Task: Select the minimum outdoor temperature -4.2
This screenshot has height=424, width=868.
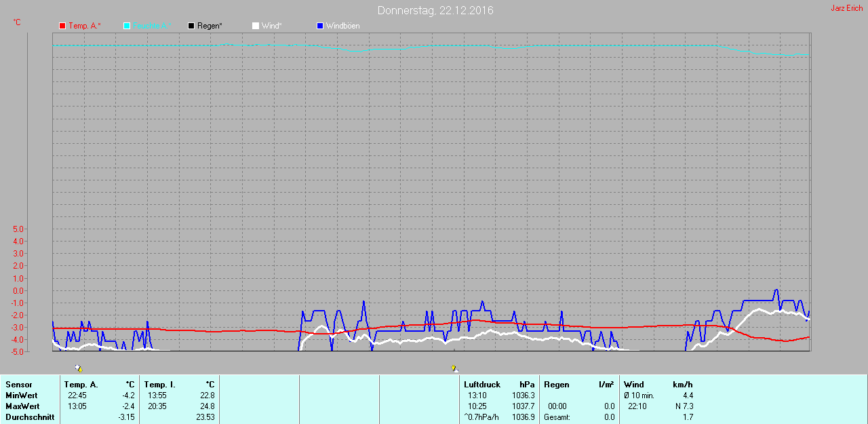Action: click(x=127, y=396)
